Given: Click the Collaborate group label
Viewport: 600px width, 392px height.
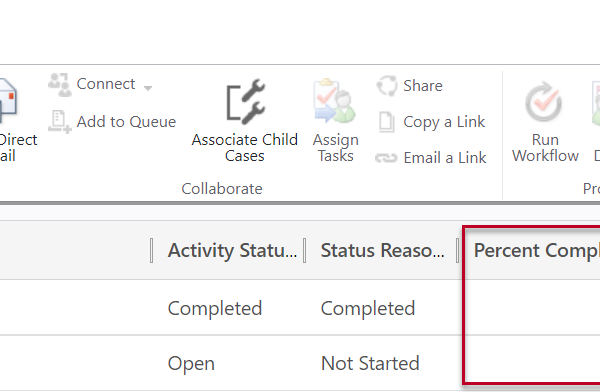Looking at the screenshot, I should click(222, 189).
